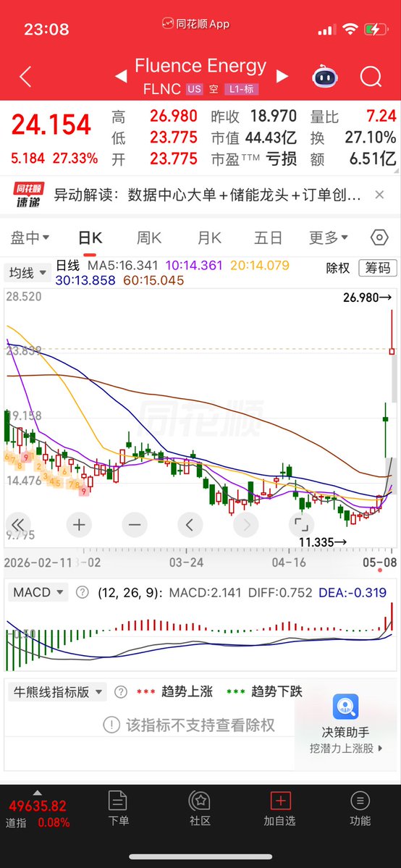Open chart settings hexagon icon

point(379,238)
